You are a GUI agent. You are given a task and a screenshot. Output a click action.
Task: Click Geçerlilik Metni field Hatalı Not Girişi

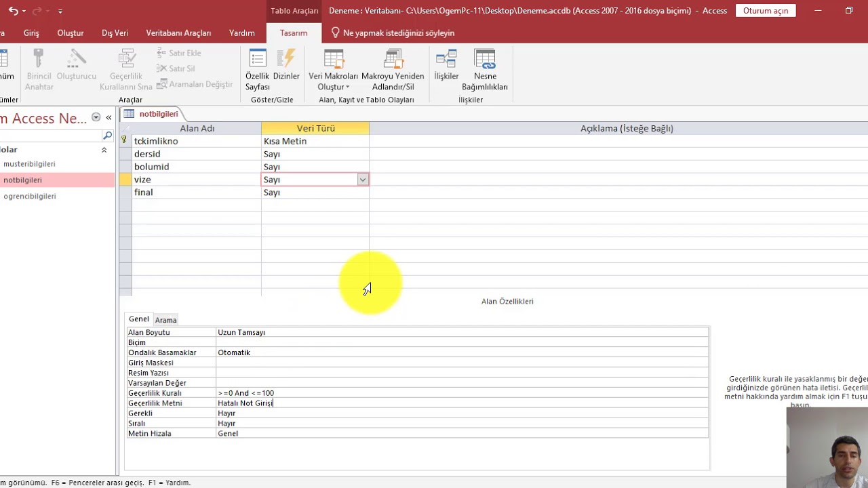click(462, 403)
